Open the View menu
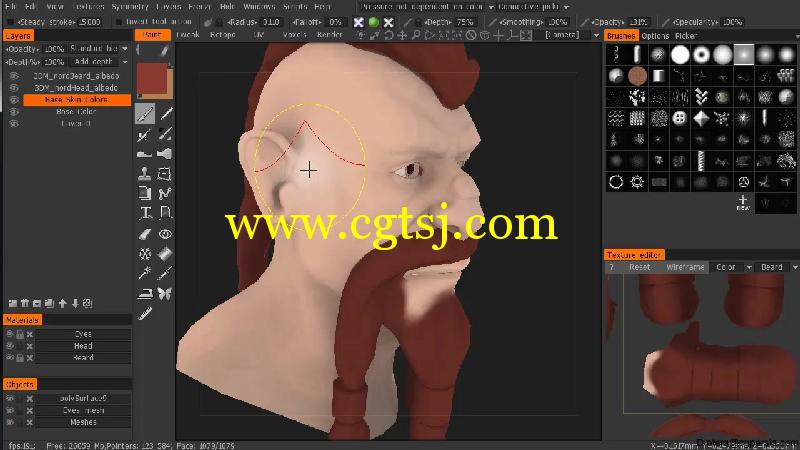800x450 pixels. click(x=55, y=7)
